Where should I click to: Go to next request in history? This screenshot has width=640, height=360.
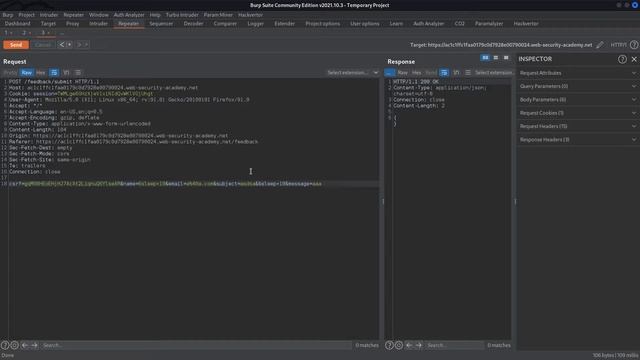(79, 44)
